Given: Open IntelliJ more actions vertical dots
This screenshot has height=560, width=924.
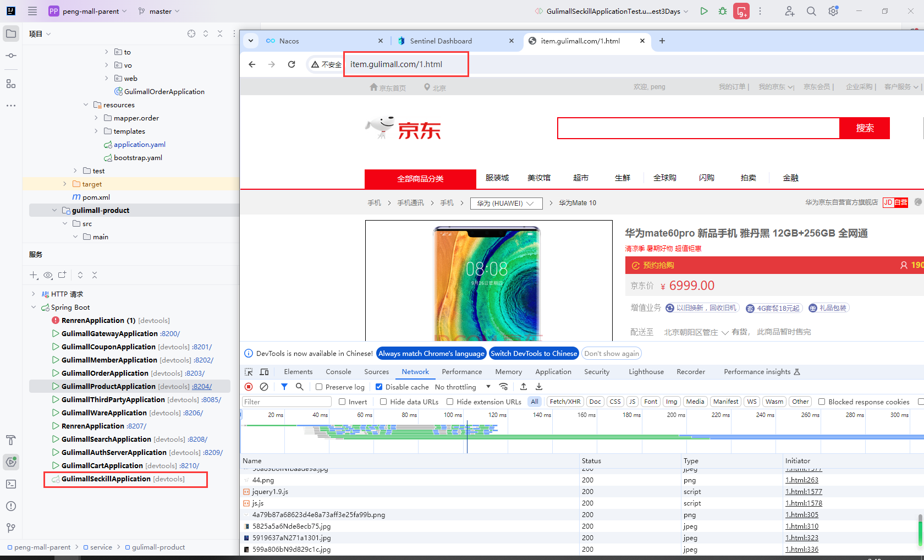Looking at the screenshot, I should (x=760, y=11).
